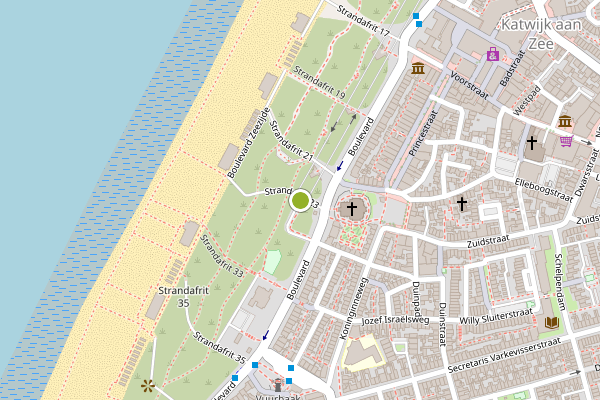Viewport: 600px width, 400px height.
Task: Select the church cross just below Elleboogstraat
Action: pyautogui.click(x=462, y=204)
